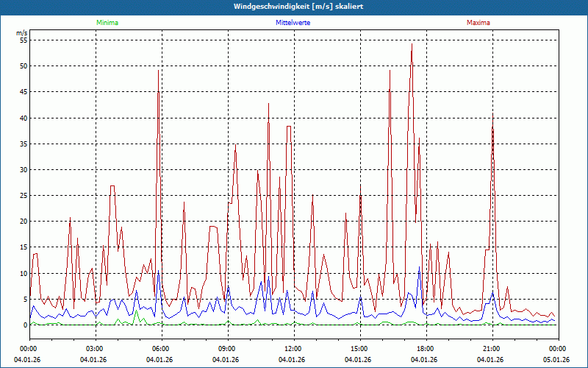Click the 0 tick label on y-axis
Screen dimensions: 588x368
[x=24, y=325]
